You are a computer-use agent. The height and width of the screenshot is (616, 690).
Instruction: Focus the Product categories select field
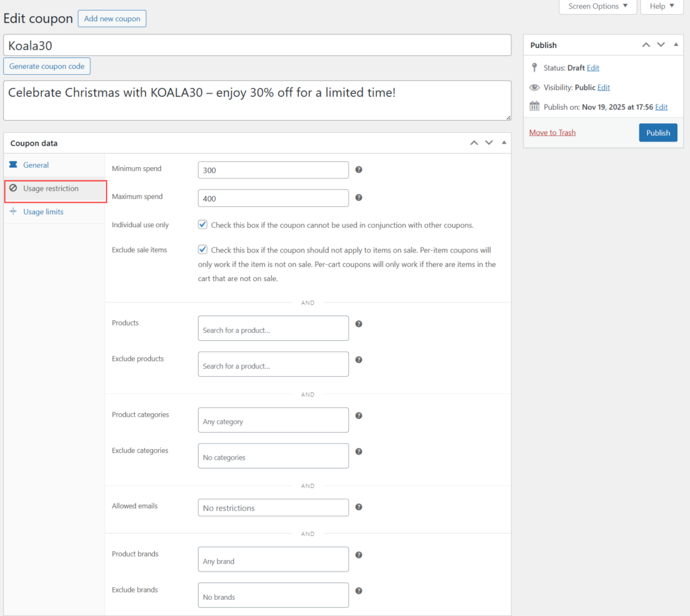click(x=273, y=421)
